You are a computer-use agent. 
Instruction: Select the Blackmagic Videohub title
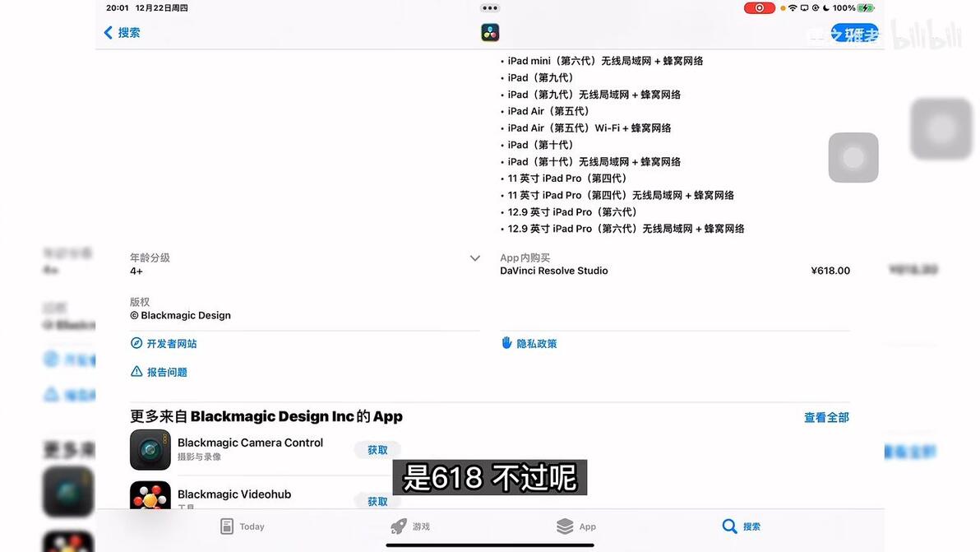(234, 494)
